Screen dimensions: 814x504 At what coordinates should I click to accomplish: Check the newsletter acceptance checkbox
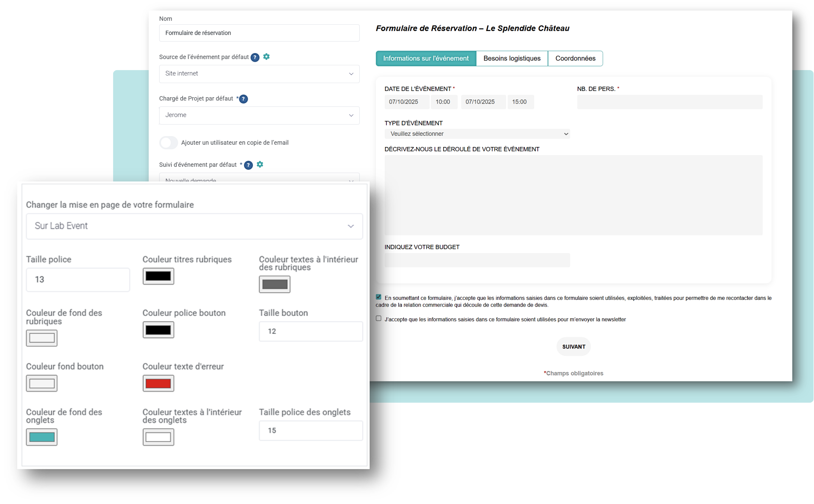pos(378,319)
